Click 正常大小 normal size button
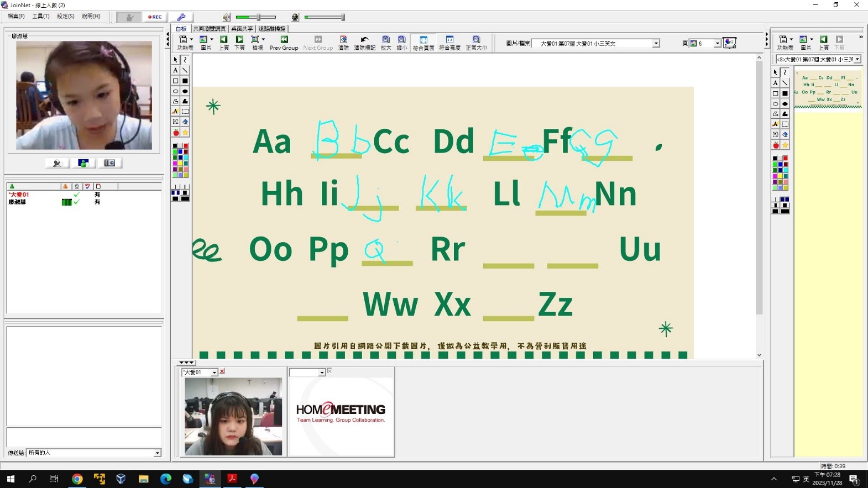Screen dimensions: 868x488 pos(476,43)
